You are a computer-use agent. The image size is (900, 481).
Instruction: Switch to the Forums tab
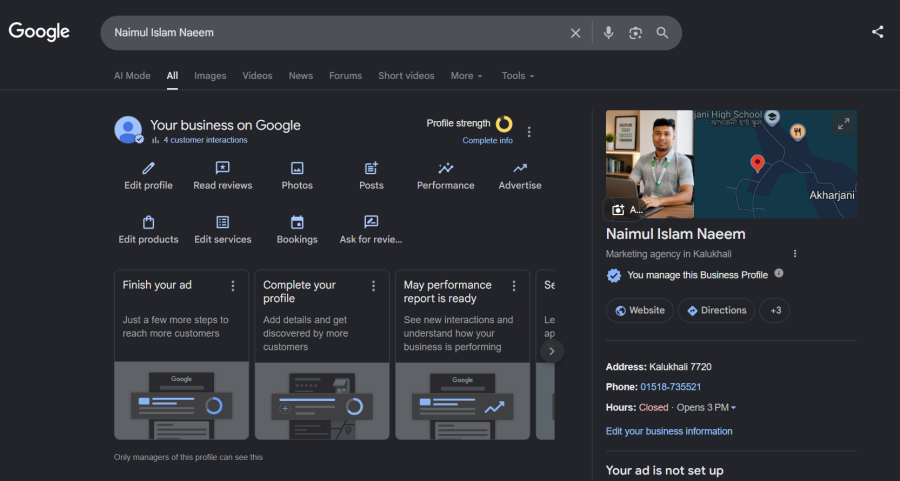pos(346,76)
